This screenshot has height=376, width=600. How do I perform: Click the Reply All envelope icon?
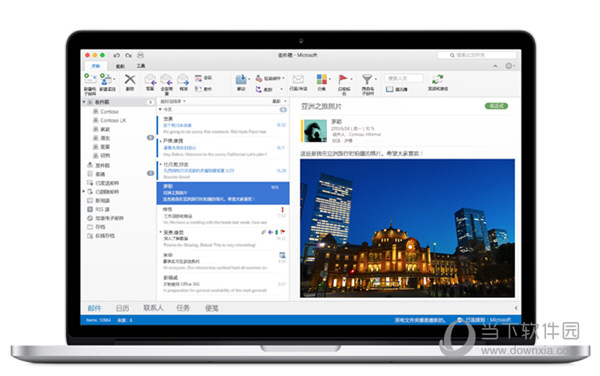click(166, 80)
